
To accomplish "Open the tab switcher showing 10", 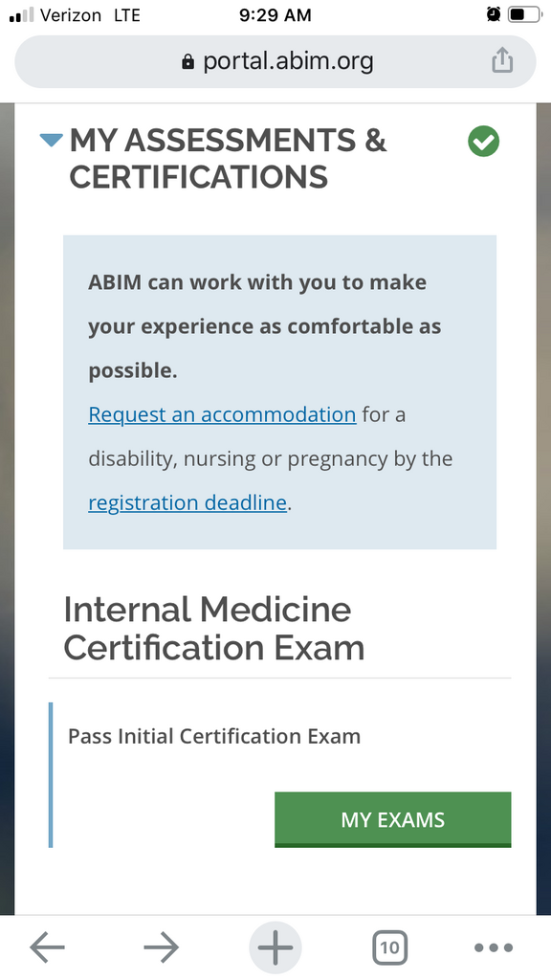I will coord(390,947).
